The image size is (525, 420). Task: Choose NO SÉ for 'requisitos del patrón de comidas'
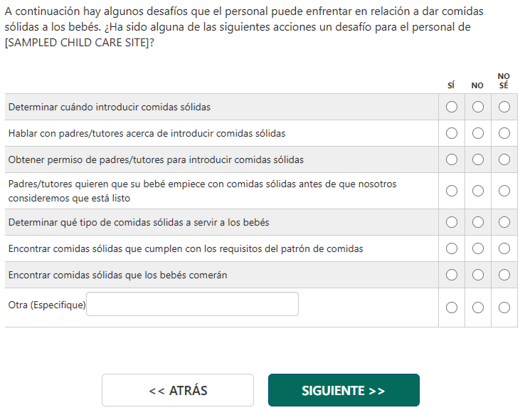[504, 248]
